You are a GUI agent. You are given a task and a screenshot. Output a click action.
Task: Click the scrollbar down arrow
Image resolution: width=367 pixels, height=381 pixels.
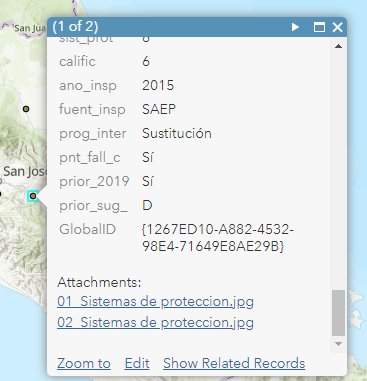tap(338, 344)
